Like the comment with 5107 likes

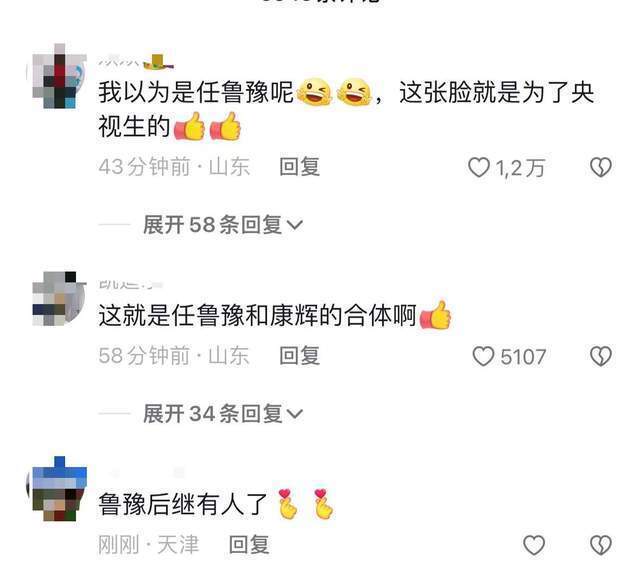click(x=483, y=356)
